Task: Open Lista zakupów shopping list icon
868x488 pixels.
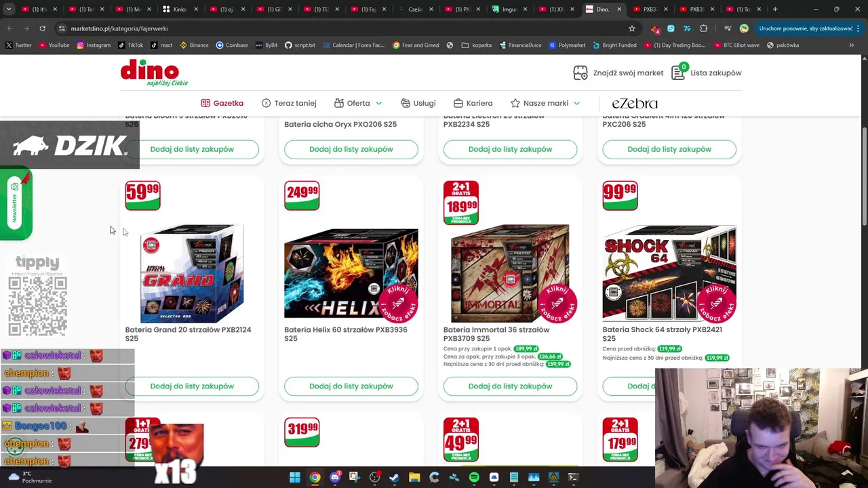Action: point(678,73)
